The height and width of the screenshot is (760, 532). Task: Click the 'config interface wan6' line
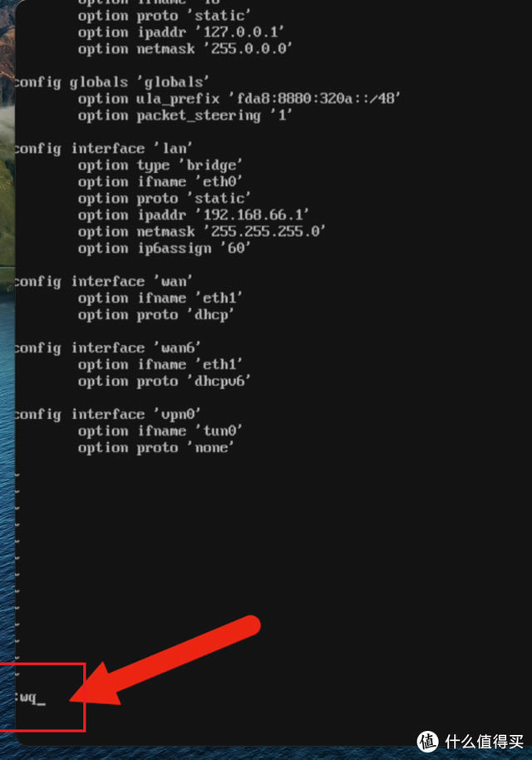tap(107, 348)
